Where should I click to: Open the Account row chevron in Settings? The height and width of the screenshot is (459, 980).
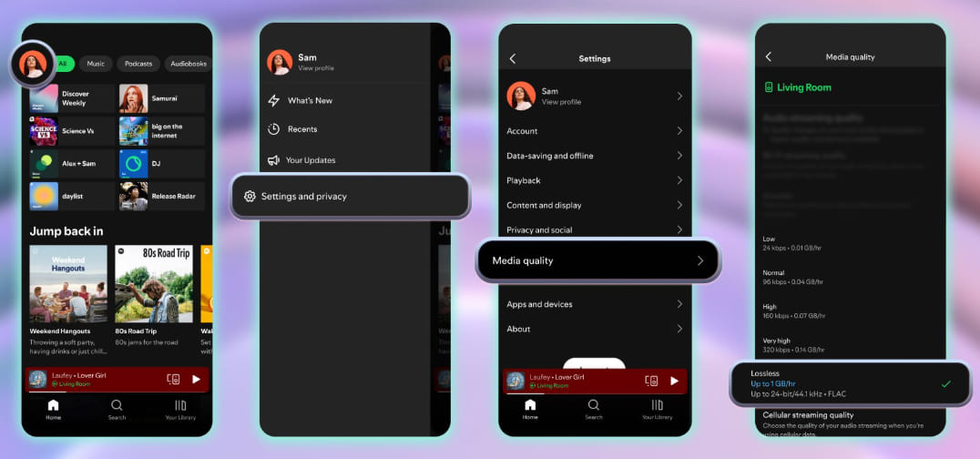[679, 131]
